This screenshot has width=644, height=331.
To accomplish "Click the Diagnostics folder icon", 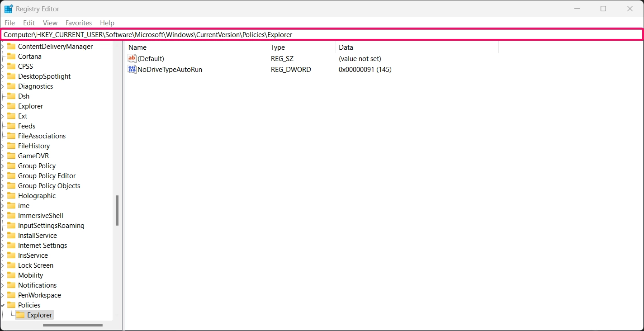I will [x=11, y=86].
